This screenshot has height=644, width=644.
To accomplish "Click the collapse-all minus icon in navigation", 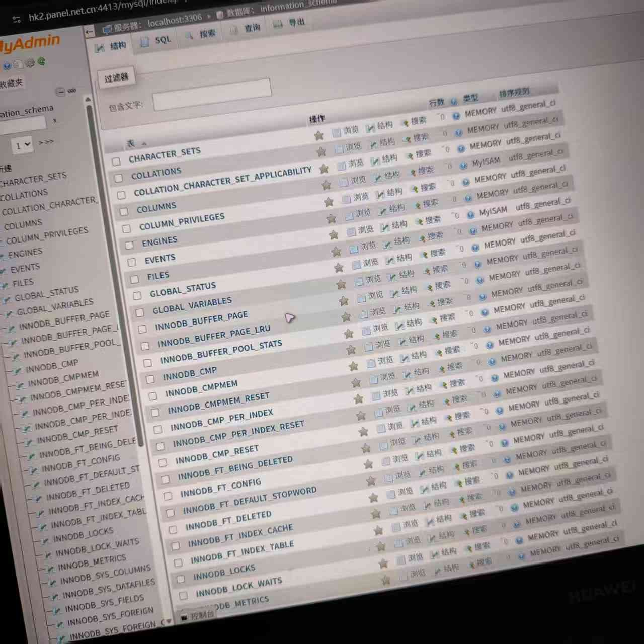I will click(x=60, y=92).
